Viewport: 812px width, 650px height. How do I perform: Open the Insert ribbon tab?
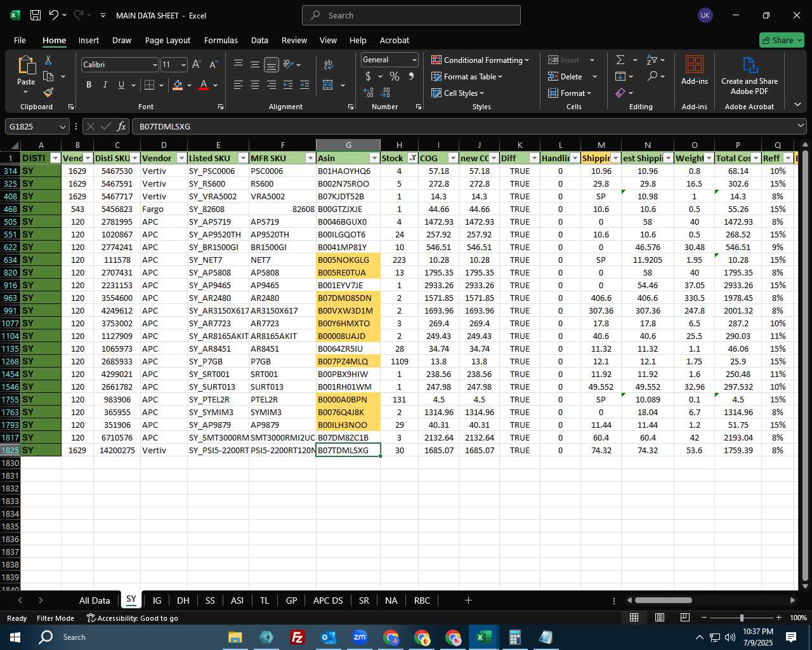89,40
